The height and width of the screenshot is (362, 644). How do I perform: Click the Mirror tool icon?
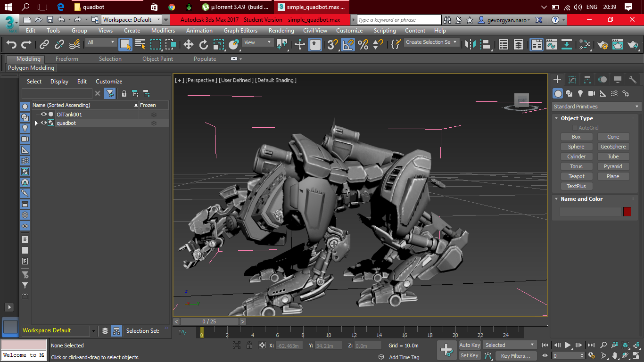471,44
